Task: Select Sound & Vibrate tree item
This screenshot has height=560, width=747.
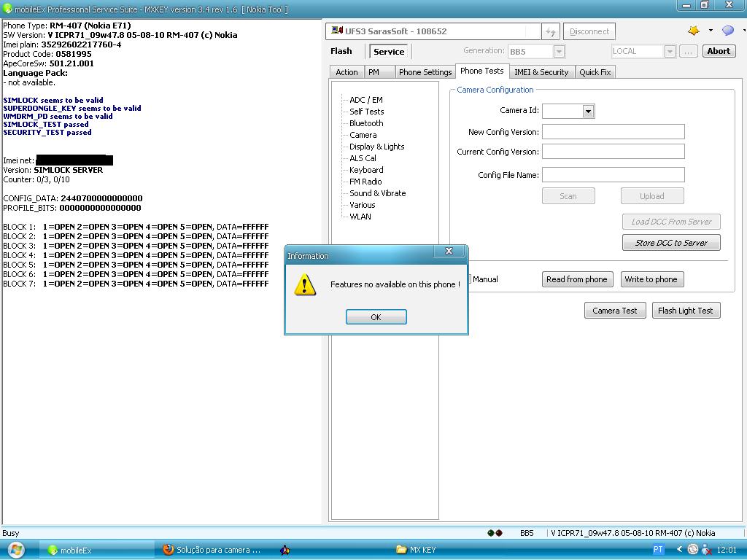Action: click(377, 193)
